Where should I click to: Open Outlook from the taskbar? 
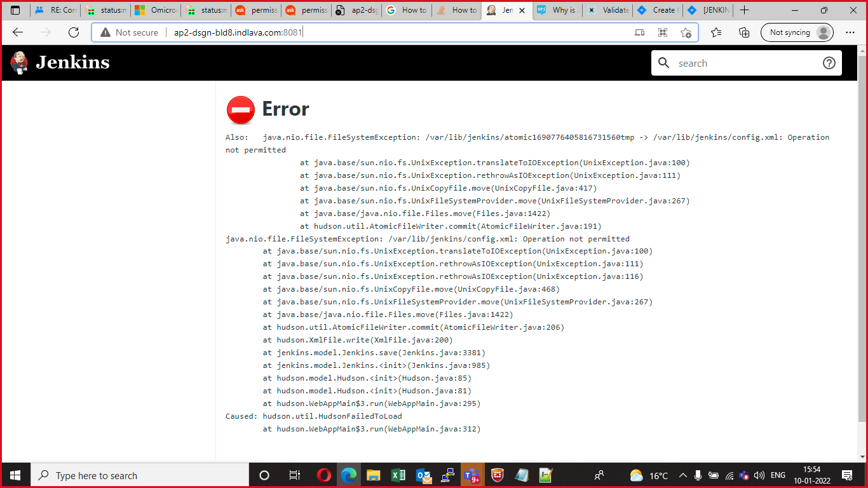423,475
